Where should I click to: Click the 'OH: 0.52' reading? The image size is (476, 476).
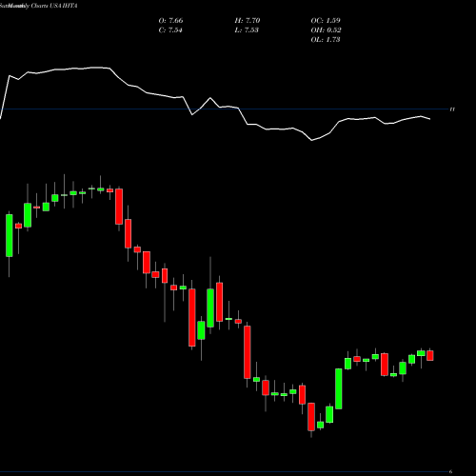coord(326,30)
